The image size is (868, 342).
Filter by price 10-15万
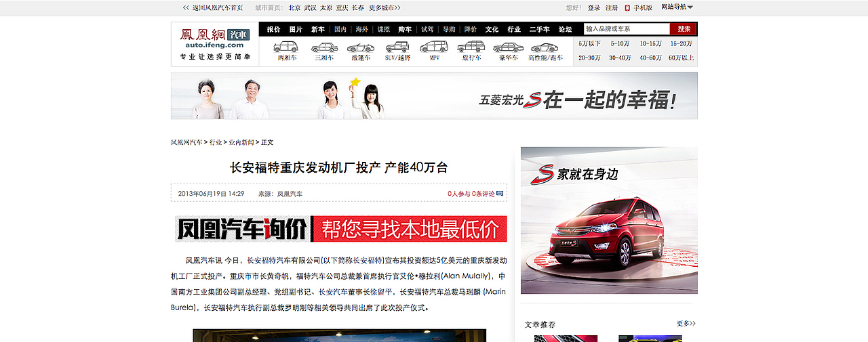tap(651, 43)
